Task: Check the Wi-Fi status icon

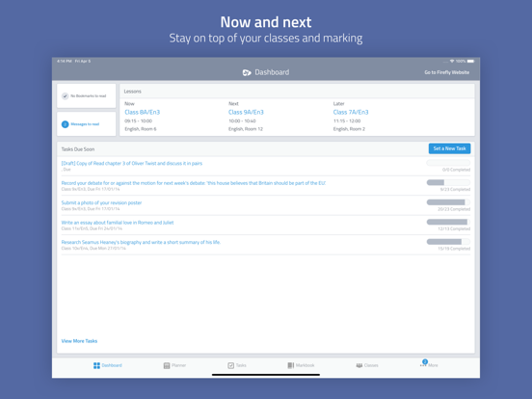Action: (452, 61)
